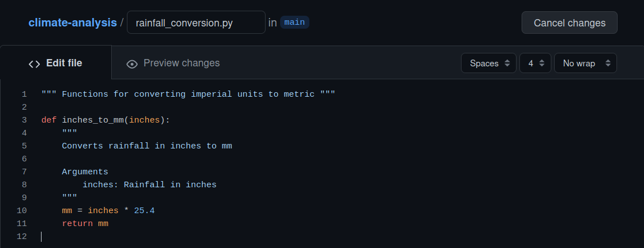The image size is (644, 248).
Task: Open the No wrap line mode dropdown
Action: point(585,63)
